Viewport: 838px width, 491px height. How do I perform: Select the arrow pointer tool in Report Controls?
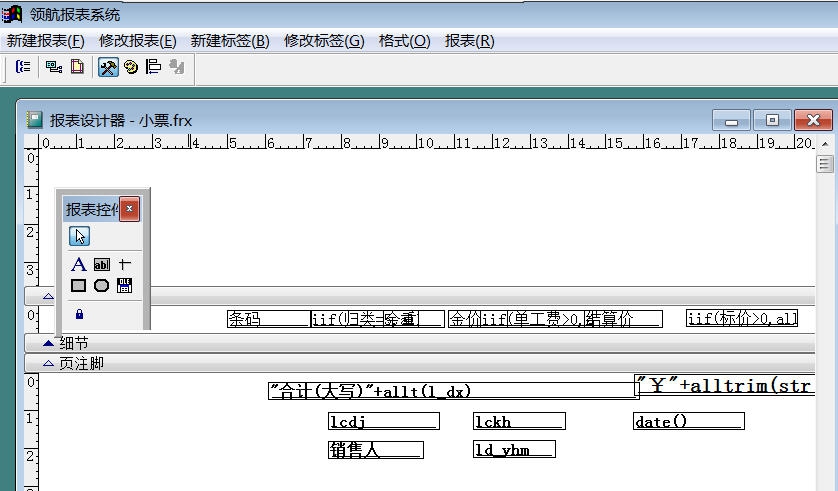coord(80,236)
